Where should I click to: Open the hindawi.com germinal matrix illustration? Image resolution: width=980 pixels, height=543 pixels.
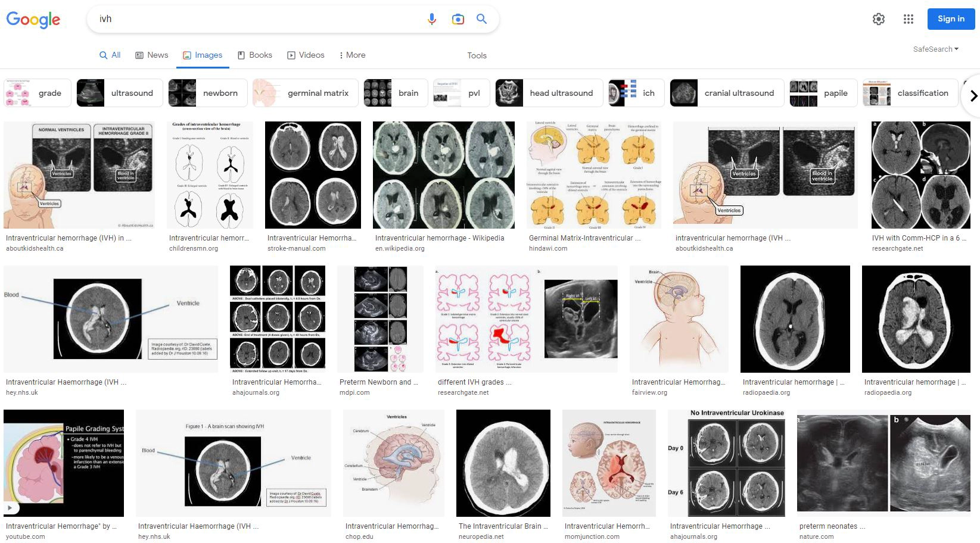594,175
